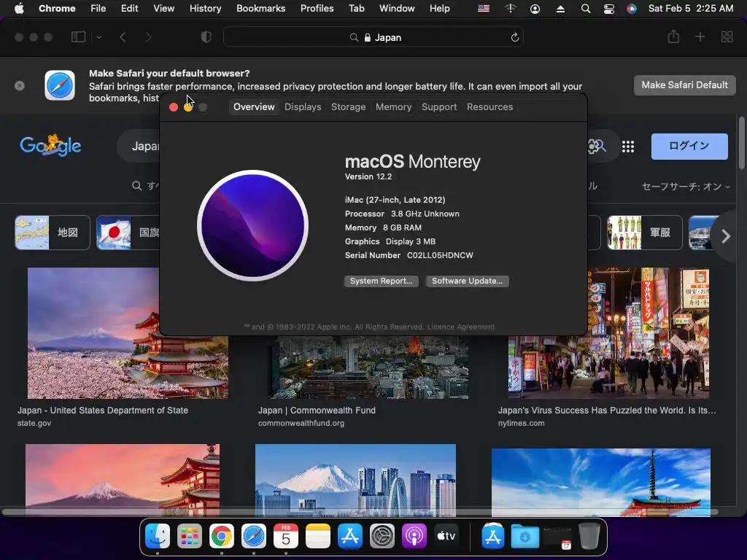
Task: Open the Chrome application menu
Action: point(57,8)
